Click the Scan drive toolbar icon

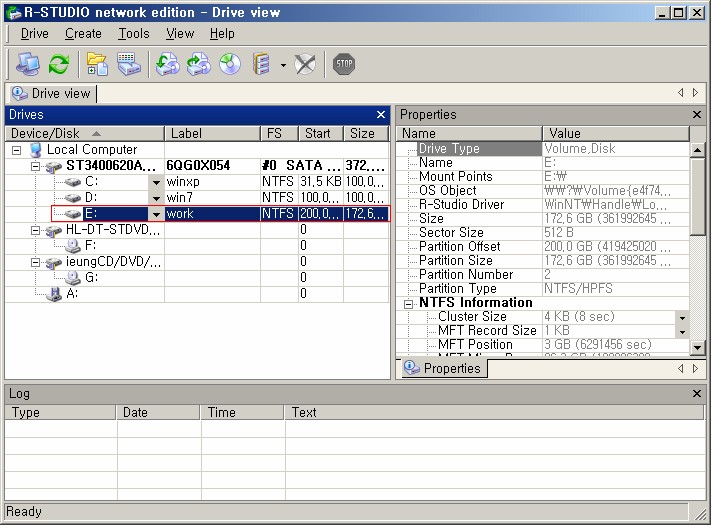pos(128,64)
